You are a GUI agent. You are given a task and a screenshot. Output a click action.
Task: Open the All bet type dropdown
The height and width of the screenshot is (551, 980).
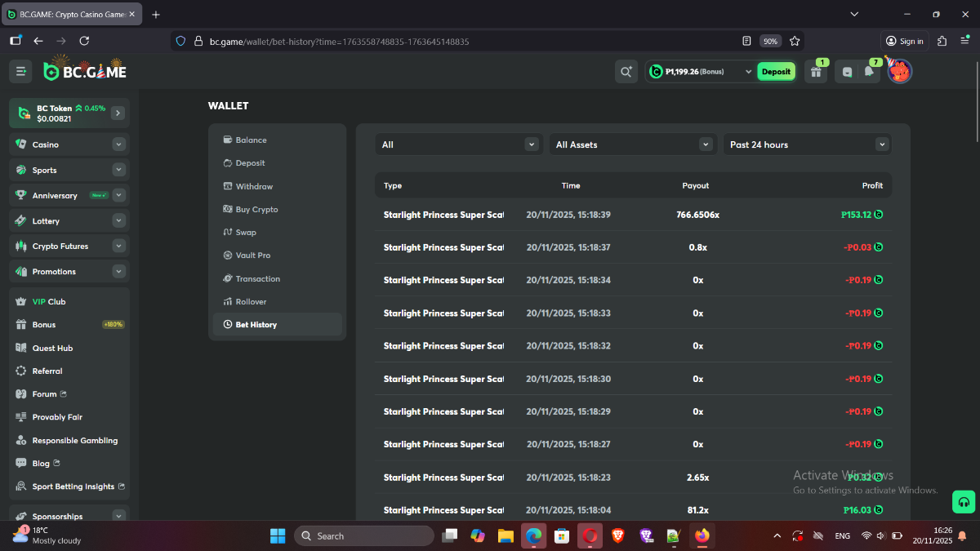click(459, 144)
